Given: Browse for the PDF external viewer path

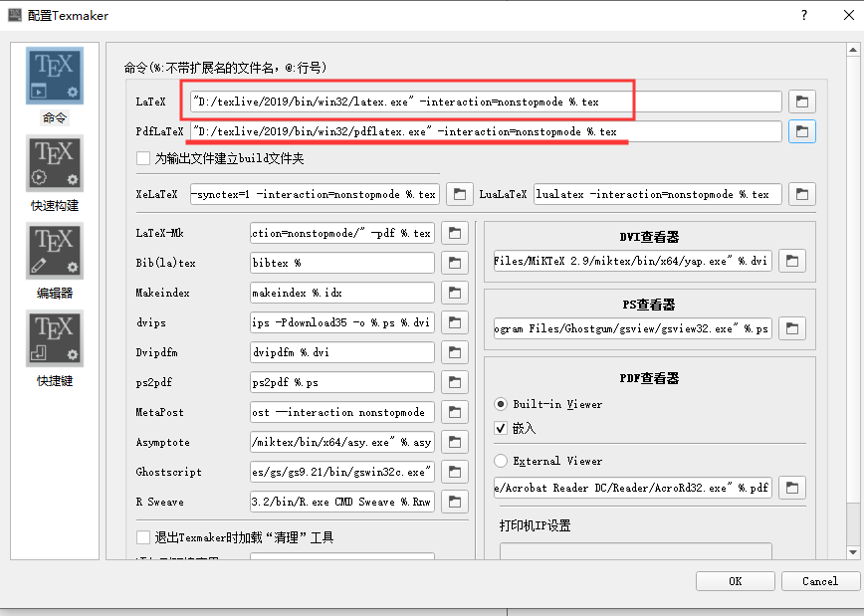Looking at the screenshot, I should tap(792, 487).
